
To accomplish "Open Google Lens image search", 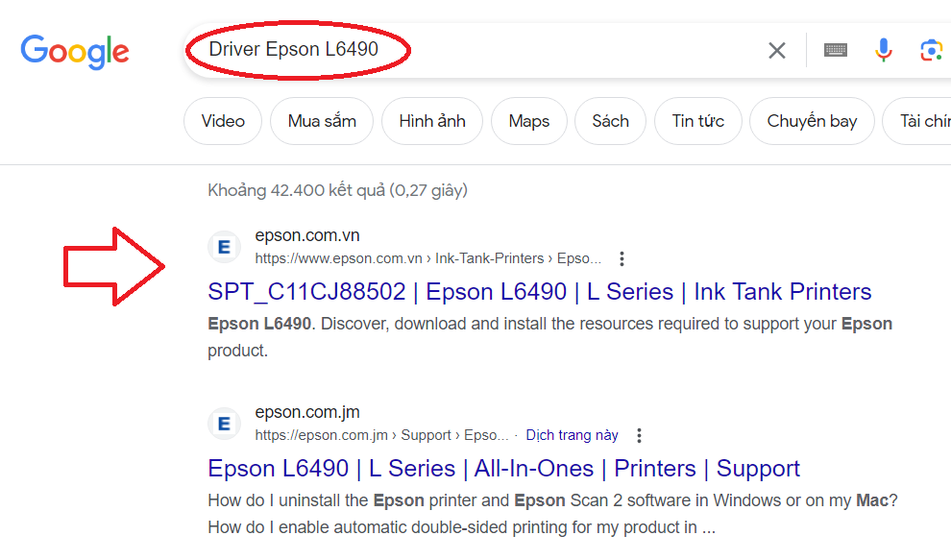I will (930, 51).
